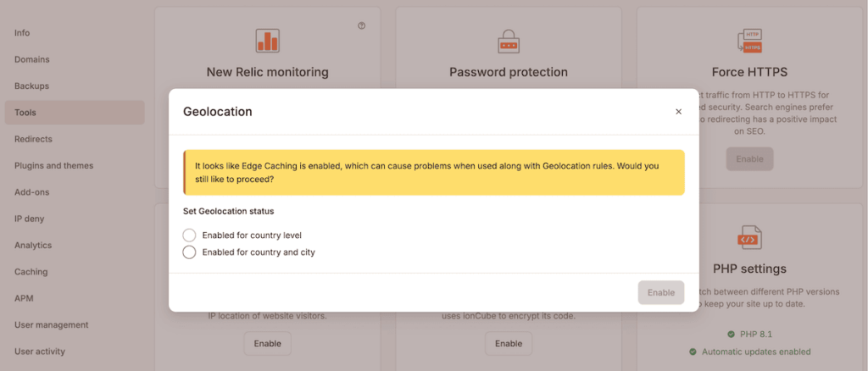
Task: Select Enabled for country and city option
Action: [190, 252]
